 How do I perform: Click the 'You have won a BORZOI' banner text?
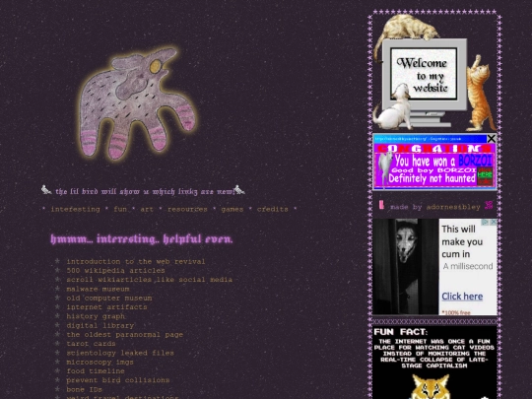[443, 161]
